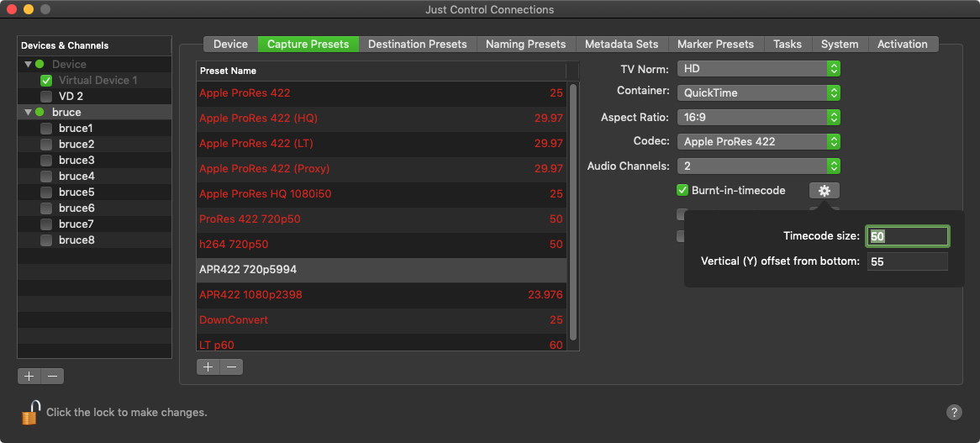Click the lock icon to make changes
This screenshot has height=443, width=980.
pyautogui.click(x=30, y=413)
